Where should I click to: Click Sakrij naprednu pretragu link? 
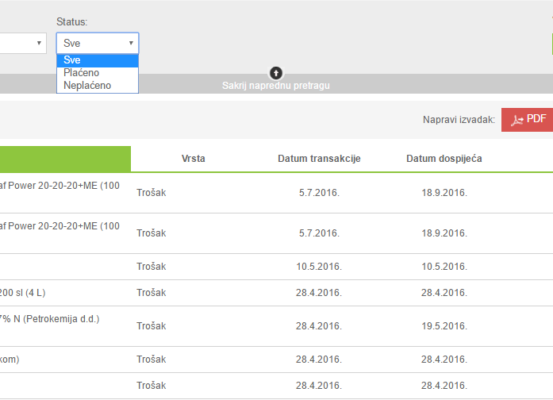pos(276,86)
